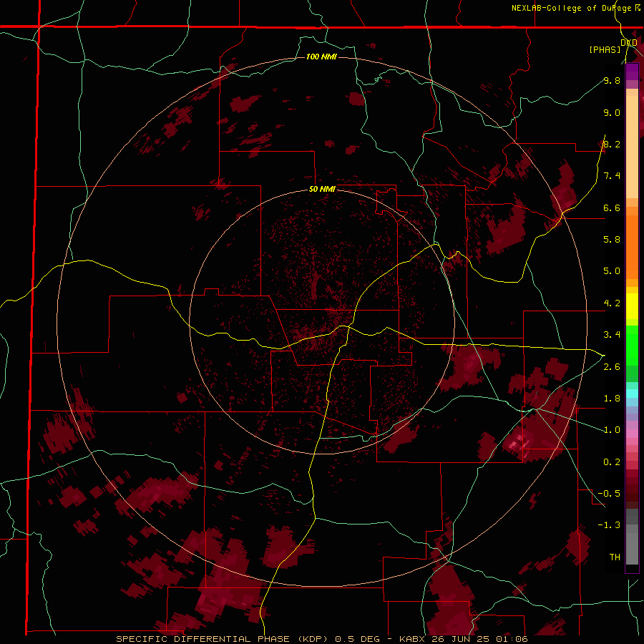Click the 5.0 value on the scale

(x=612, y=271)
